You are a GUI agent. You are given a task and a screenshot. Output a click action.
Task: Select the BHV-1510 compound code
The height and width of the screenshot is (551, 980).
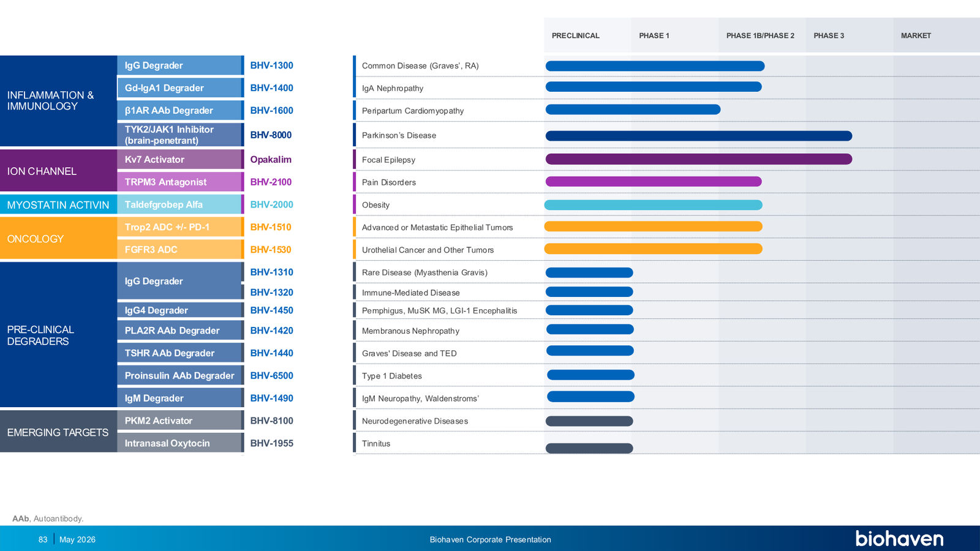point(271,227)
